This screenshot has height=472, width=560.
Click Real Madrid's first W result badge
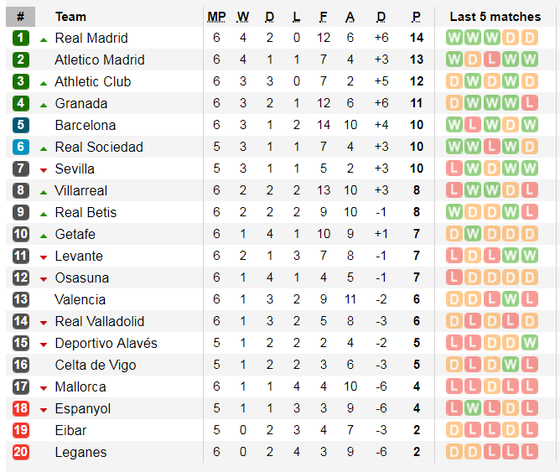[454, 37]
